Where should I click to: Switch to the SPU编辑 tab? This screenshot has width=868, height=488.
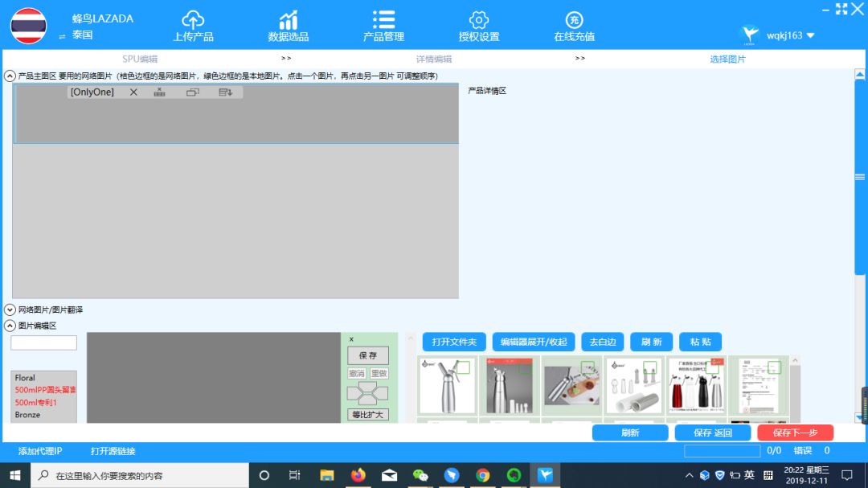(141, 58)
